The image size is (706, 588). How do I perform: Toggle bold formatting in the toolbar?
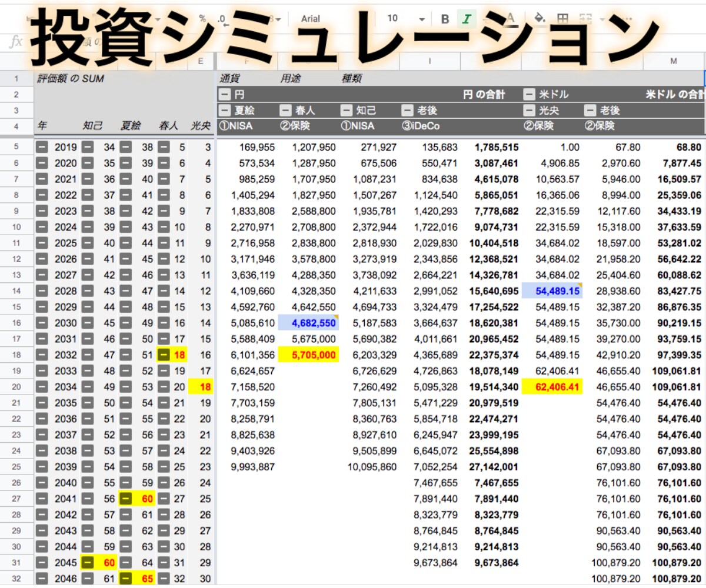point(445,19)
